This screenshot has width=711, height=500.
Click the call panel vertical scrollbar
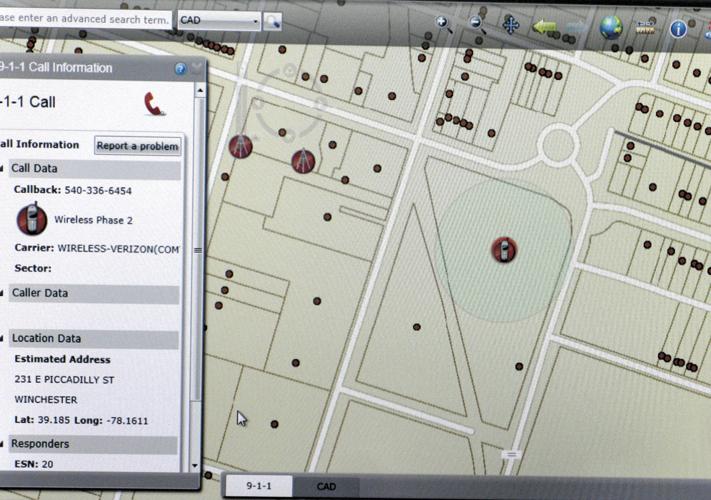(198, 250)
